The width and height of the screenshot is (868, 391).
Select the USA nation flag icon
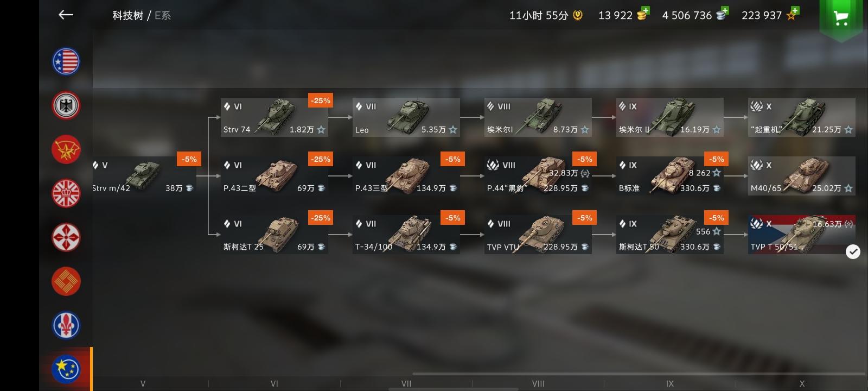[66, 61]
